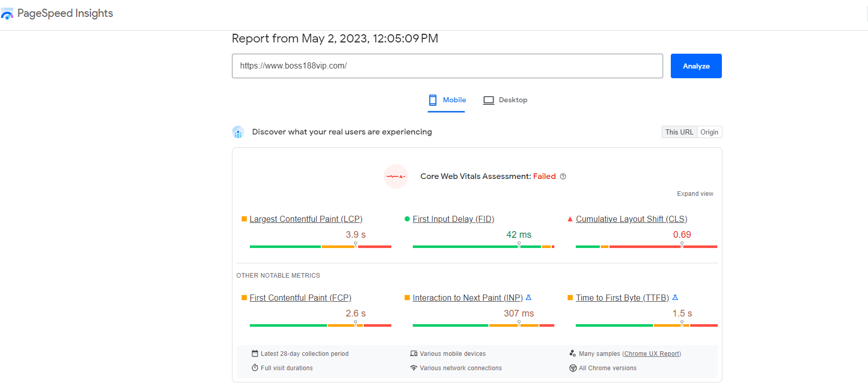The image size is (868, 384).
Task: Click the experimental flask icon next to TTFB
Action: (675, 298)
